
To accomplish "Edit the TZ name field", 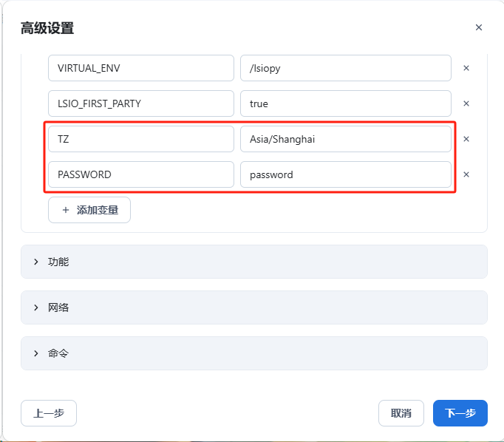I will (x=141, y=139).
